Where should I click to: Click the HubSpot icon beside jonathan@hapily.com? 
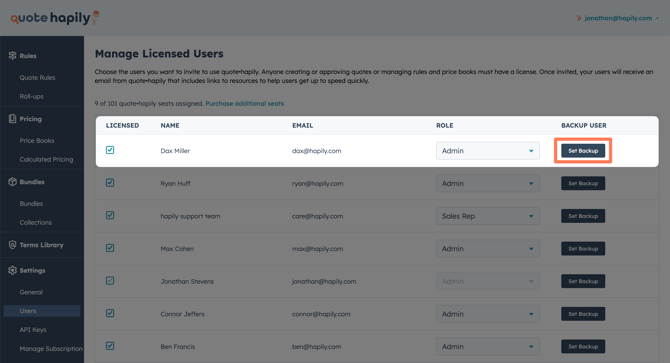[x=579, y=18]
